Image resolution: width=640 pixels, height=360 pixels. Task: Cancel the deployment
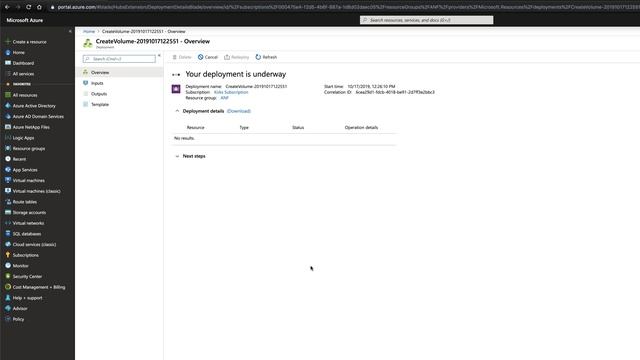point(208,57)
